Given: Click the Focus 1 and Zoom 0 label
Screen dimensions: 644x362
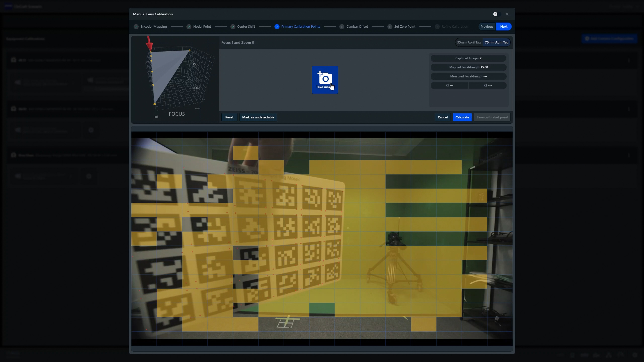Looking at the screenshot, I should click(237, 42).
